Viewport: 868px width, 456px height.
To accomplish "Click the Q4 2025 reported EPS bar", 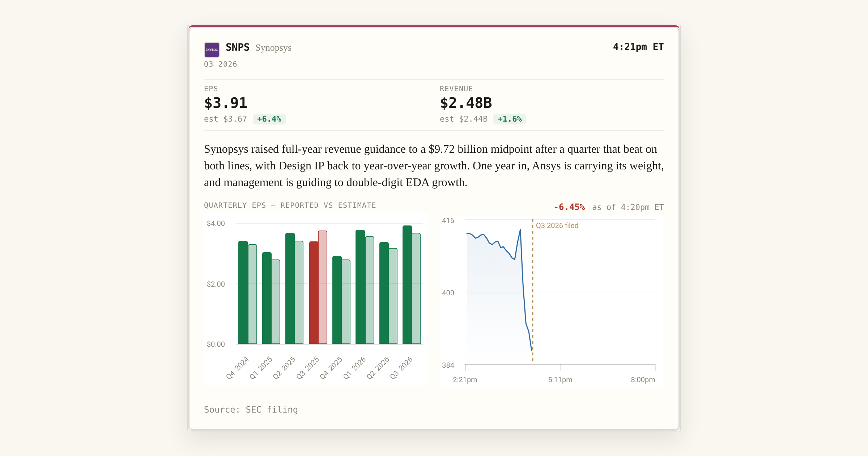I will [337, 300].
